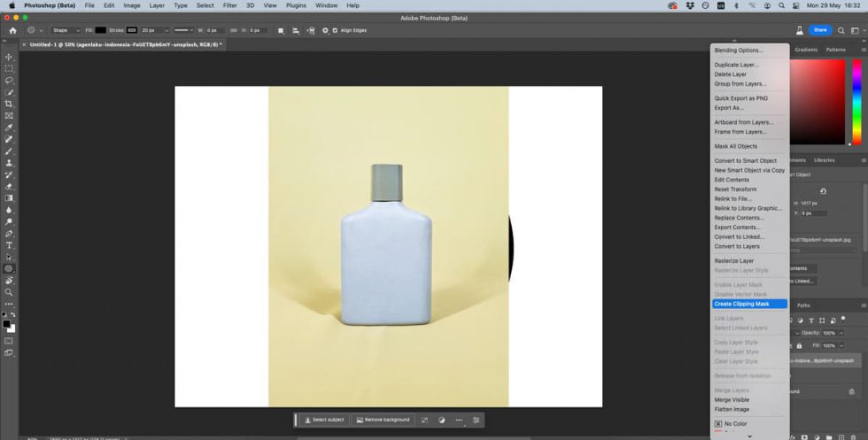The image size is (868, 440).
Task: Open Quick Mask mode toggle
Action: pos(9,341)
